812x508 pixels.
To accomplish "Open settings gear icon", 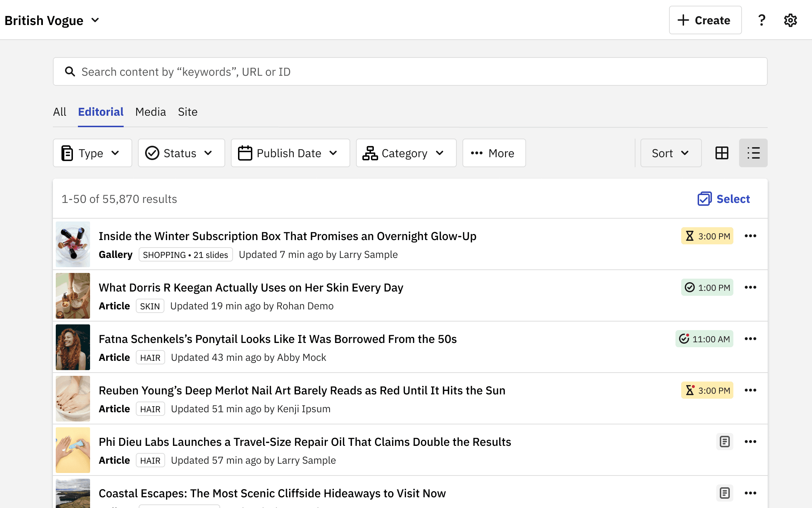I will click(790, 20).
